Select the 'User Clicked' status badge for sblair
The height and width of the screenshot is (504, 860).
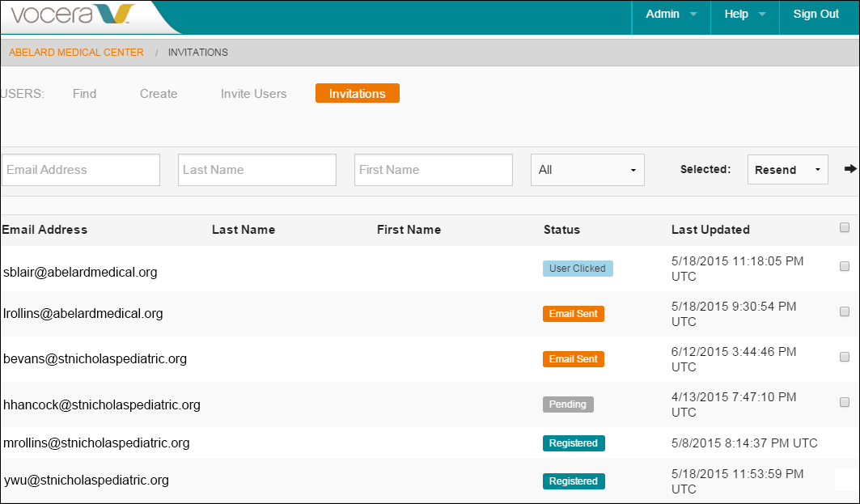(x=578, y=268)
